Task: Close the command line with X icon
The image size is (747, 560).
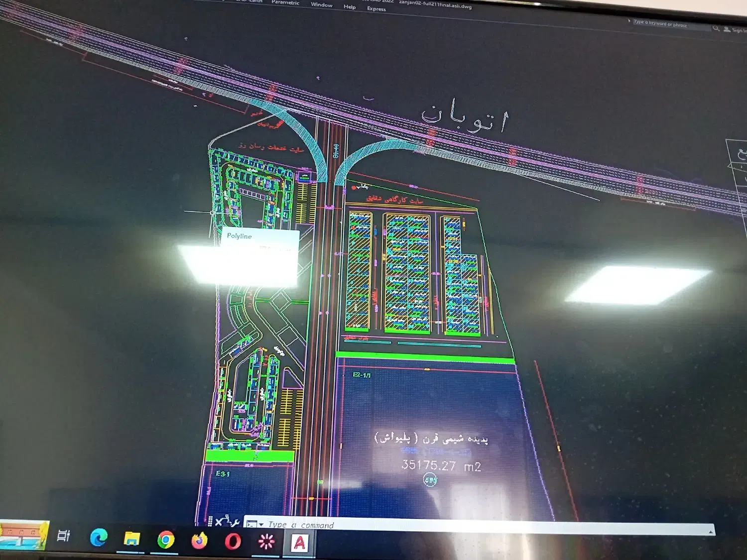Action: tap(219, 522)
